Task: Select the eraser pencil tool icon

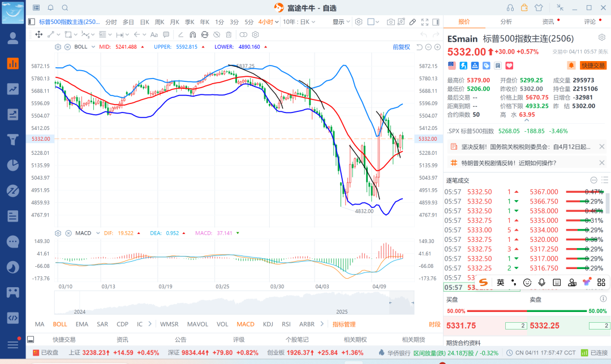Action: click(x=412, y=22)
